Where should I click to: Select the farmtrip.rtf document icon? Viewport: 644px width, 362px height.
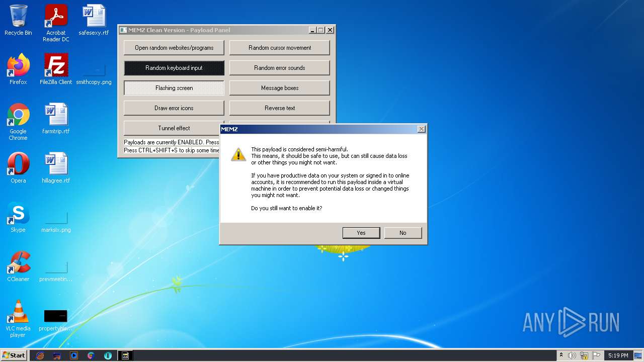pyautogui.click(x=56, y=119)
